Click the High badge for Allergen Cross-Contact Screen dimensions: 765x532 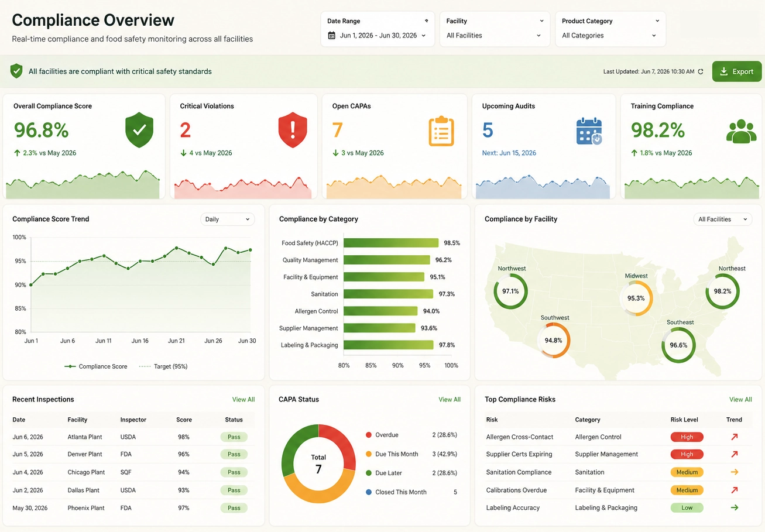click(x=687, y=437)
